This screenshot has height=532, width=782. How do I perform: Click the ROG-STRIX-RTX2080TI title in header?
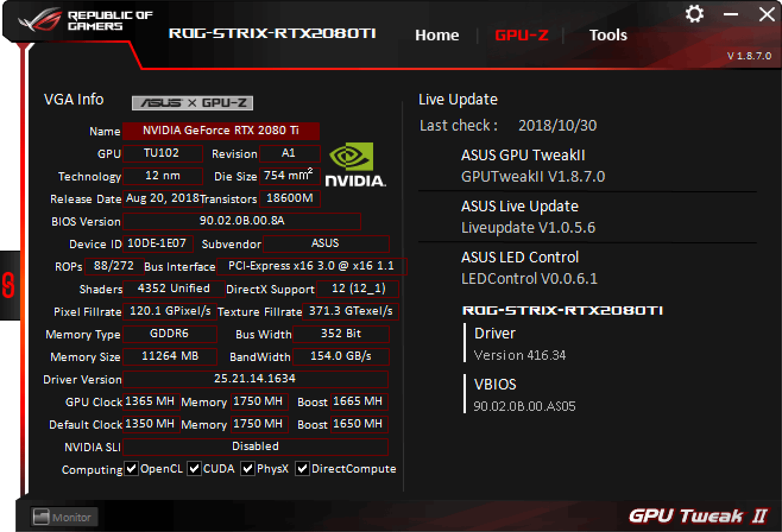[x=272, y=33]
